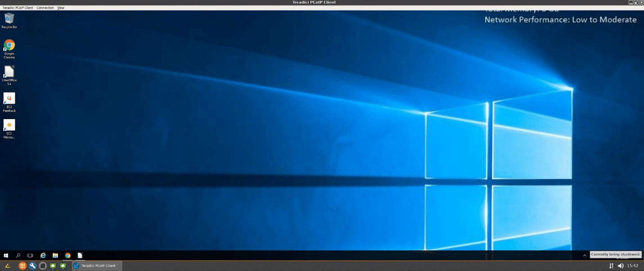Launch the terminal icon in host panel

tap(43, 266)
